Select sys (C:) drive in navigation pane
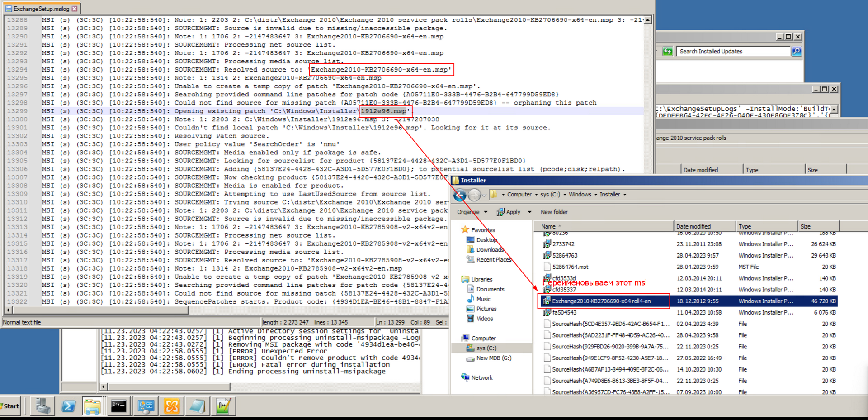Screen dimensions: 868x420 pos(486,348)
